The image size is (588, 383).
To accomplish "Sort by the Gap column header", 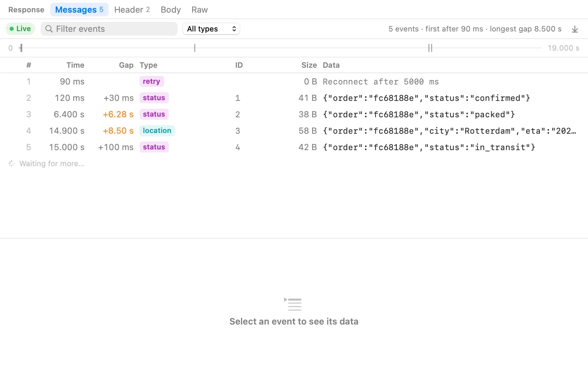I will tap(126, 65).
